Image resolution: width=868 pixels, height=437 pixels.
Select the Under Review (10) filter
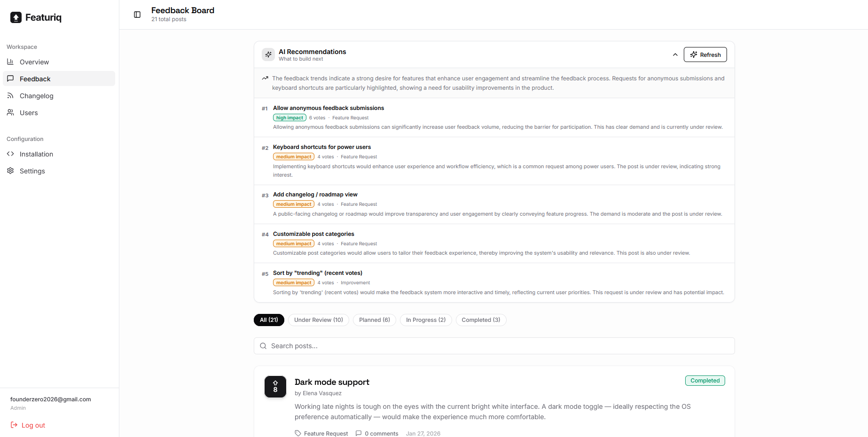click(318, 320)
